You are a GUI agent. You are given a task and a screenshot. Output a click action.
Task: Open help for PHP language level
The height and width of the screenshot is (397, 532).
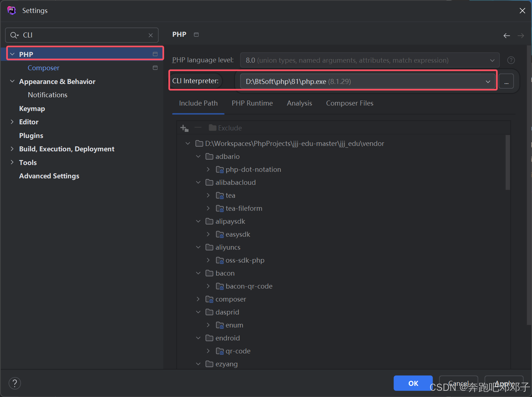coord(511,60)
